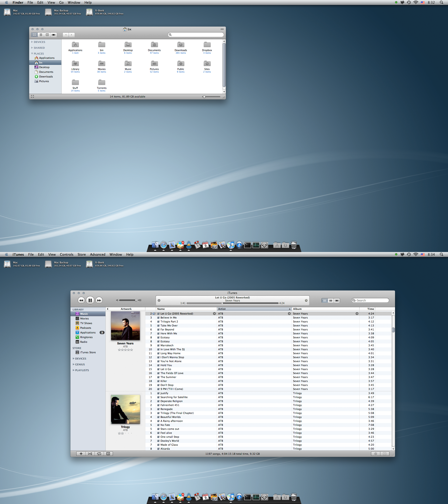Switch Finder window to column view
This screenshot has height=504, width=448.
click(47, 35)
